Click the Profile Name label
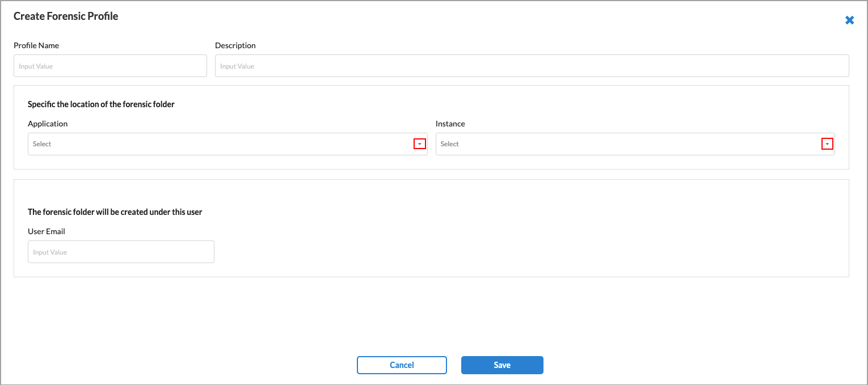The width and height of the screenshot is (868, 385). click(36, 45)
